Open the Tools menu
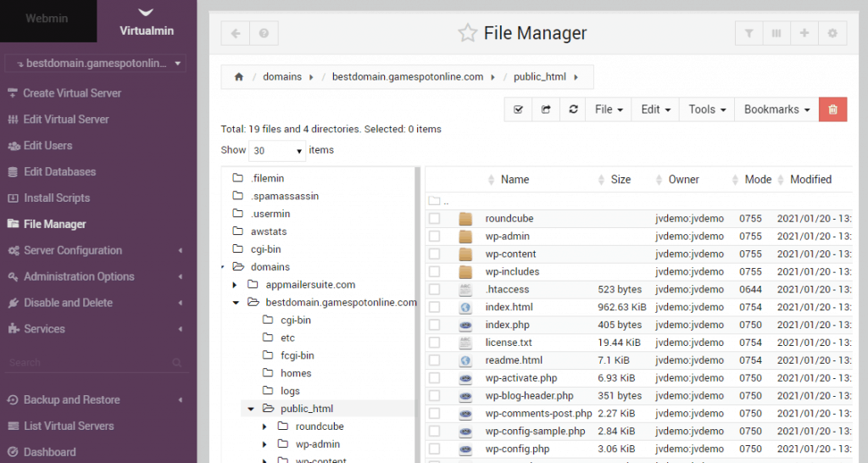This screenshot has height=463, width=868. point(707,109)
